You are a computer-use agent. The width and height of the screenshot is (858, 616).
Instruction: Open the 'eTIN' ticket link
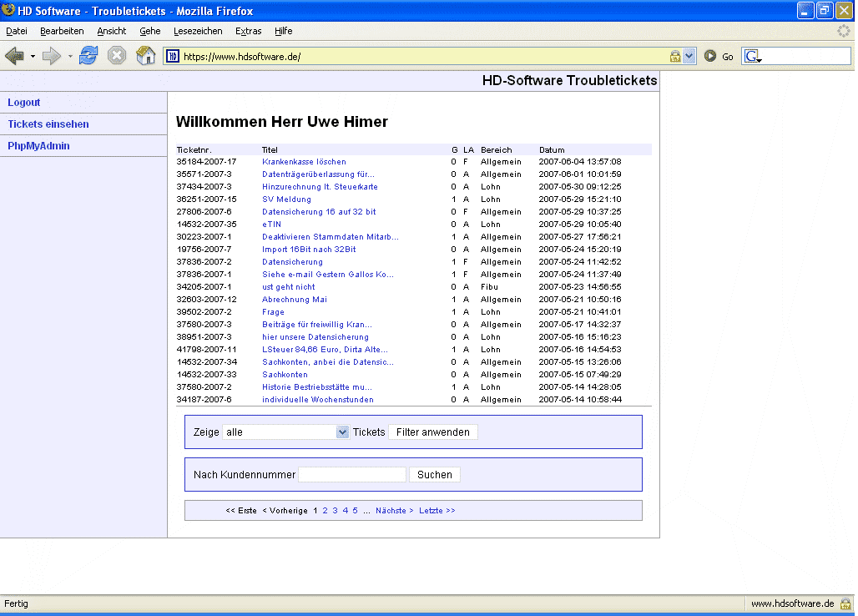[271, 225]
